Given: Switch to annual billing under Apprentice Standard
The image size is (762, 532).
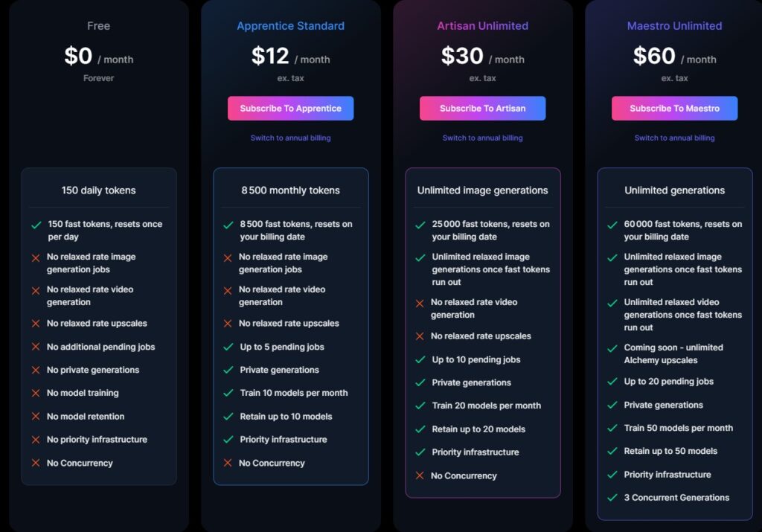Looking at the screenshot, I should point(291,138).
